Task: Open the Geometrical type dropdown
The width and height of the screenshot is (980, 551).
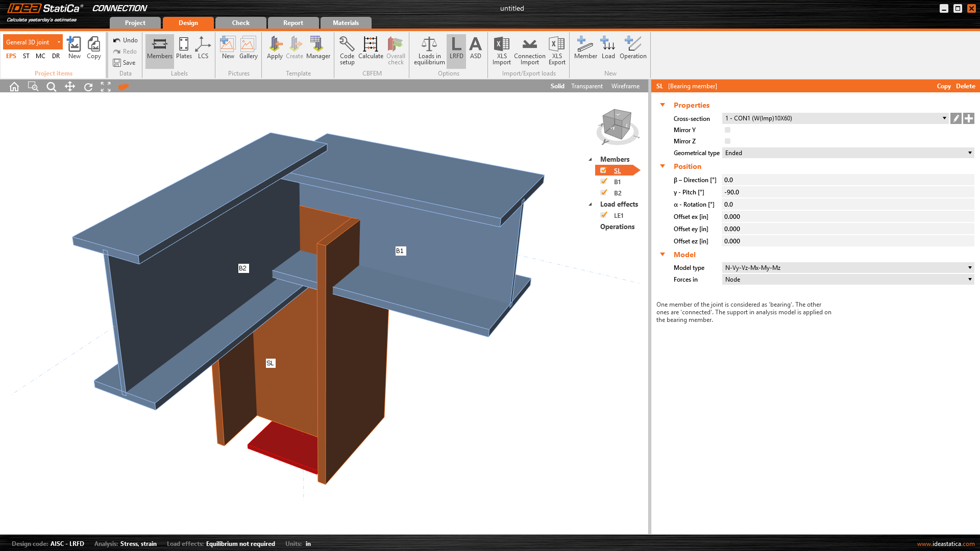Action: point(847,153)
